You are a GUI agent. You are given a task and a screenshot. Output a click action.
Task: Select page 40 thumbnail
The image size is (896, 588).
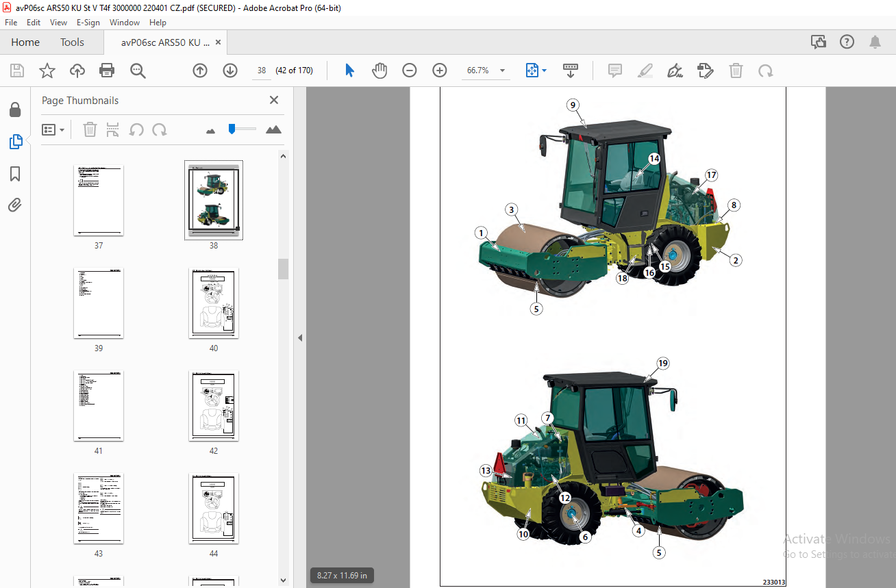tap(214, 303)
